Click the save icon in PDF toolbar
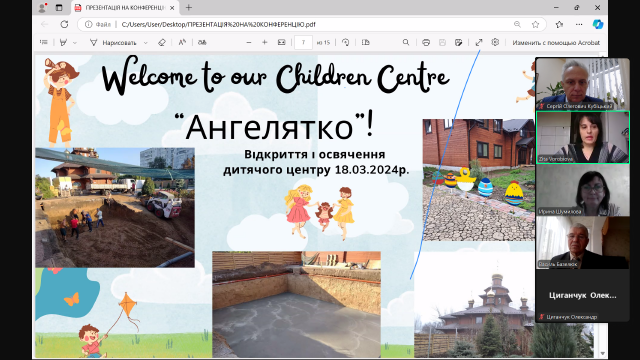640x360 pixels. click(x=442, y=42)
